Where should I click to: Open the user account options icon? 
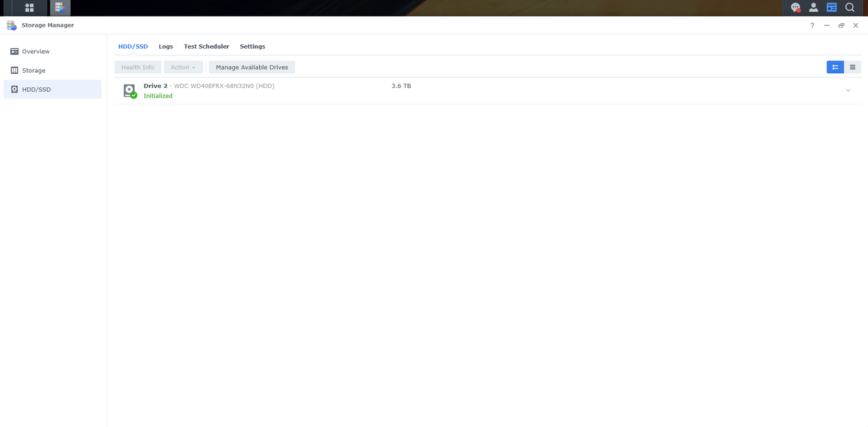813,8
